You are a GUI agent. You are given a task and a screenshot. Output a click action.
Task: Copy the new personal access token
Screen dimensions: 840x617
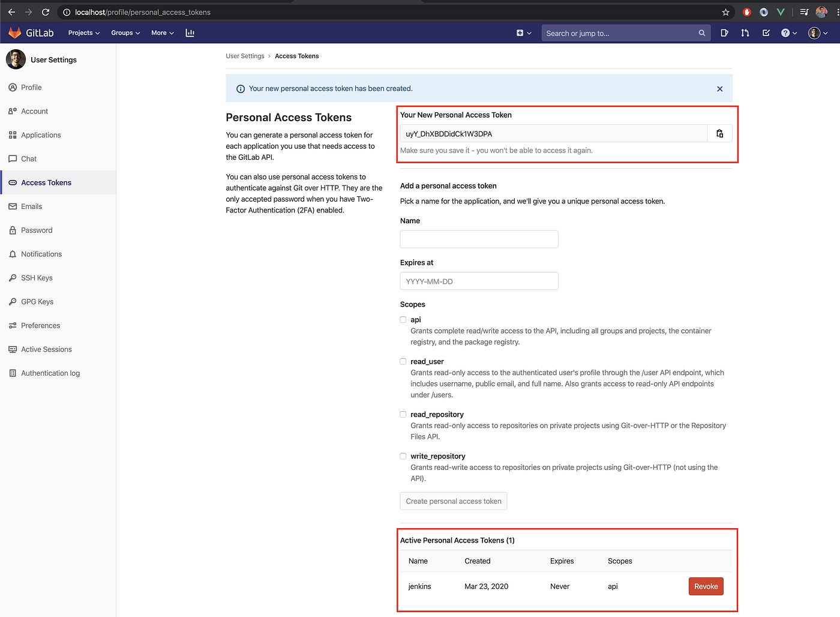719,133
